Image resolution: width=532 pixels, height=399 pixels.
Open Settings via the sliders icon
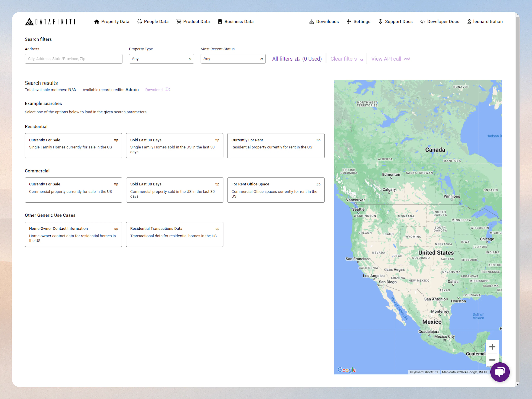(349, 21)
